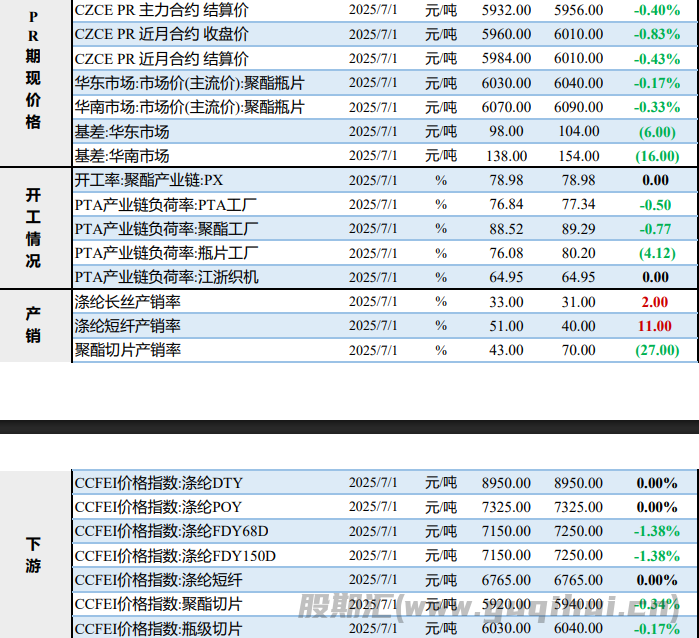Click the CZCE PR 主力合约 结算价 row label
Image resolution: width=699 pixels, height=638 pixels.
[x=162, y=10]
